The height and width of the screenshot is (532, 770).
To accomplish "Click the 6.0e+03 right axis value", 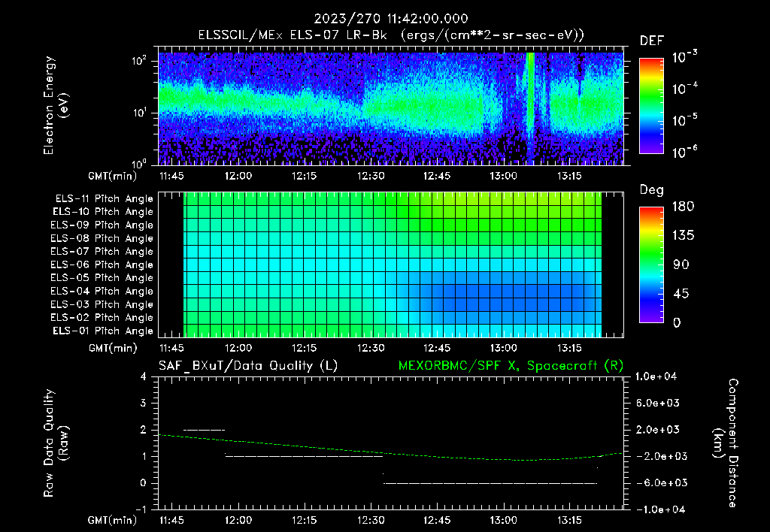I will [658, 403].
